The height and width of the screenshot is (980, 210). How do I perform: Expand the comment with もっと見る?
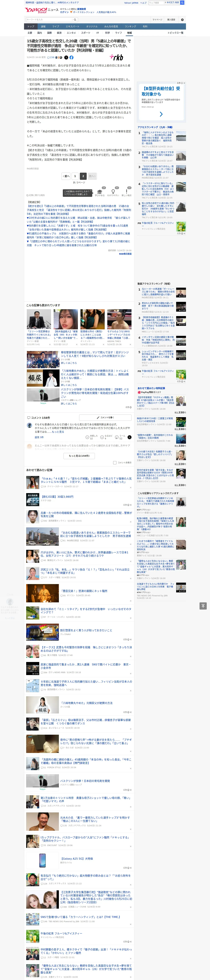pyautogui.click(x=58, y=432)
